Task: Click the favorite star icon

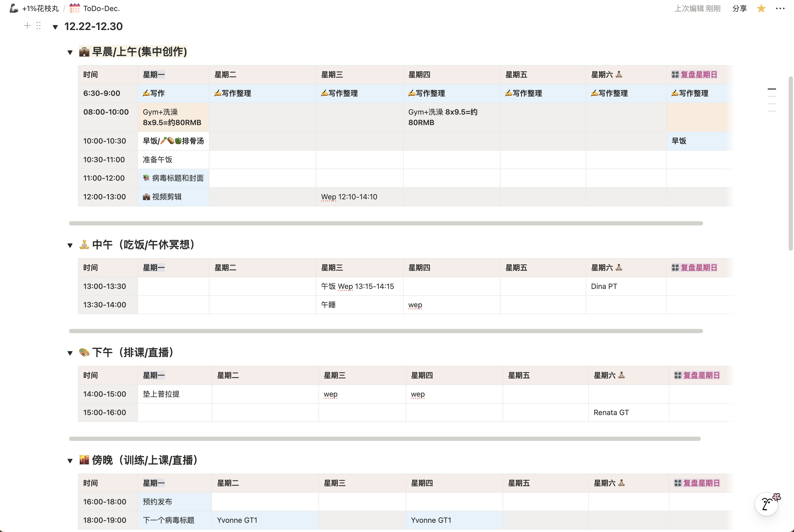Action: 761,8
